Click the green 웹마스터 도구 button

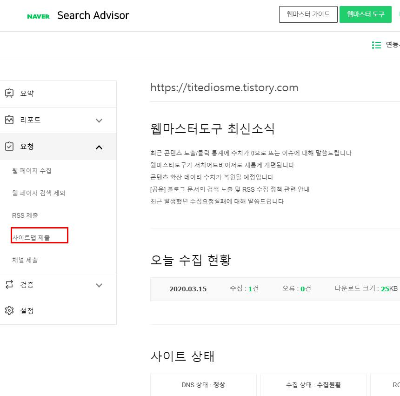point(365,14)
